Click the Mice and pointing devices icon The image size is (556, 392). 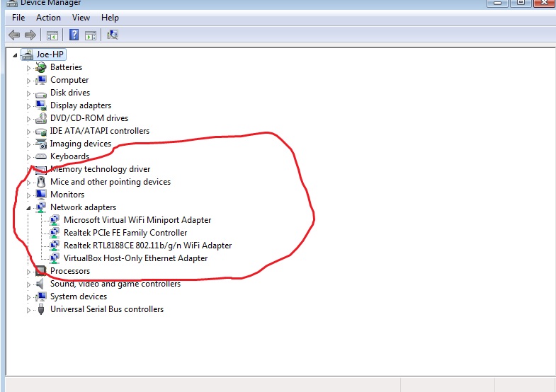[41, 182]
